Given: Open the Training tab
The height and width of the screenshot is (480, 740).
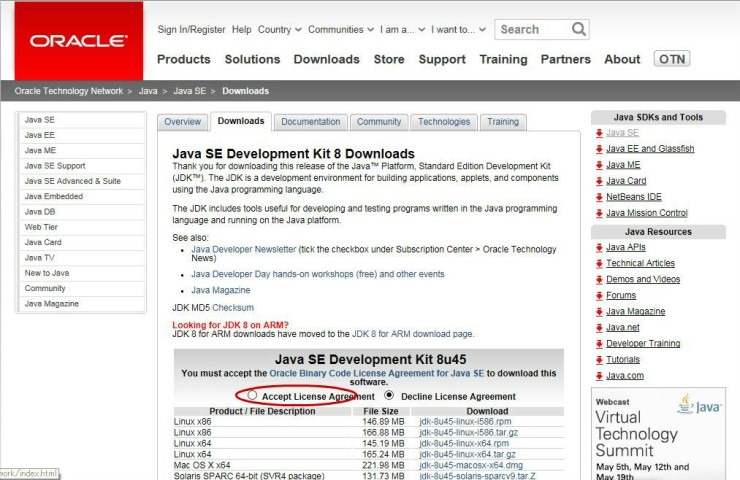Looking at the screenshot, I should pos(503,122).
